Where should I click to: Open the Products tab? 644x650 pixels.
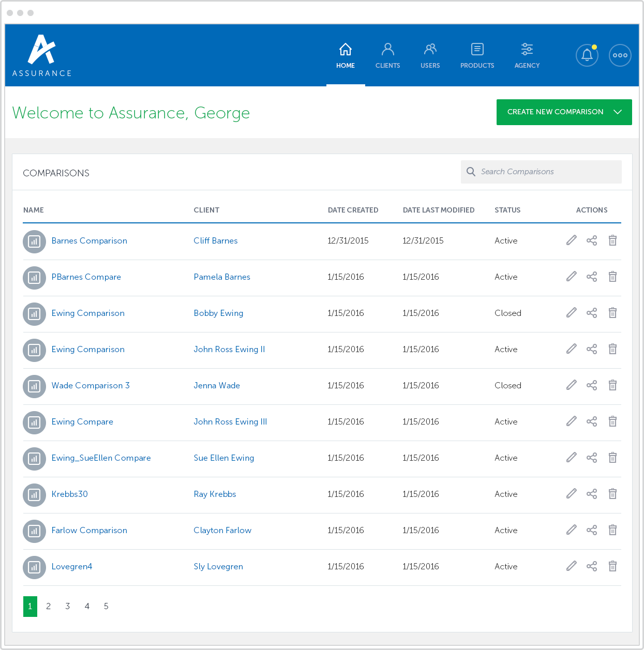click(477, 56)
